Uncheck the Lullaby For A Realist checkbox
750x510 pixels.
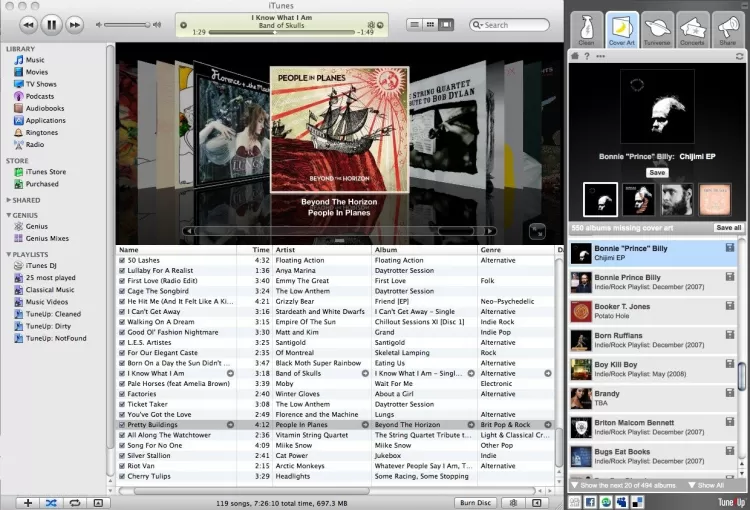(x=122, y=270)
